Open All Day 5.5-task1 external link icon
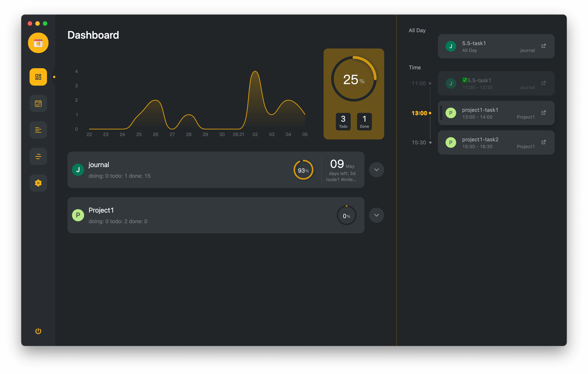The width and height of the screenshot is (588, 374). [x=543, y=46]
